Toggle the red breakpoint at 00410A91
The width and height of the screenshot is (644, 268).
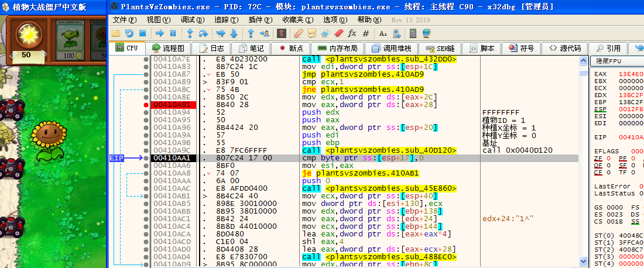point(146,105)
